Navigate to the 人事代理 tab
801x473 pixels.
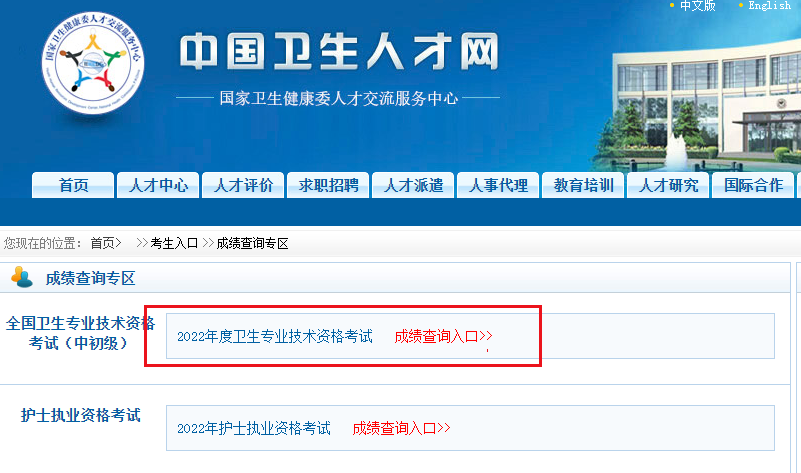click(498, 185)
